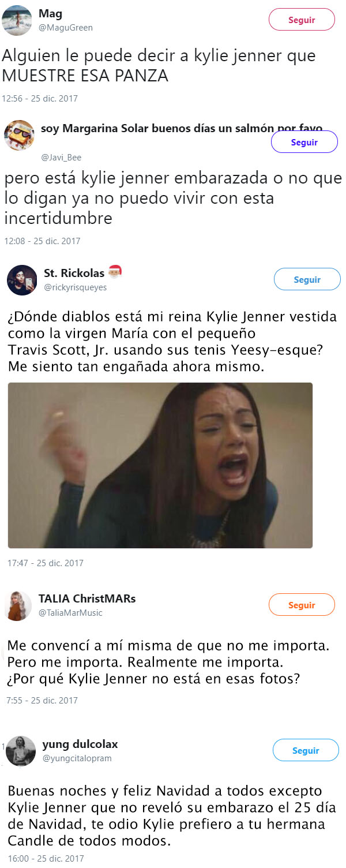Follow TALIA ChristMARs with the orange Seguir button
The image size is (346, 868).
pyautogui.click(x=302, y=605)
